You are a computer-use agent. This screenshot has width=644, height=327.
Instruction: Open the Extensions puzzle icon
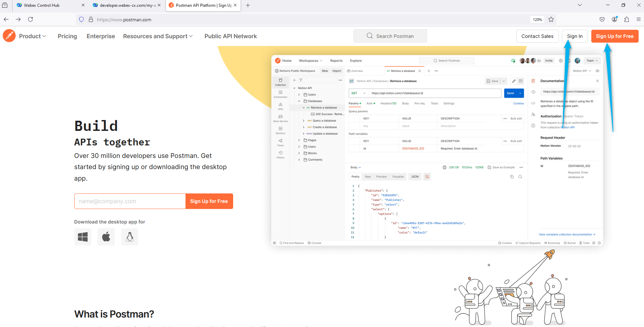coord(627,19)
